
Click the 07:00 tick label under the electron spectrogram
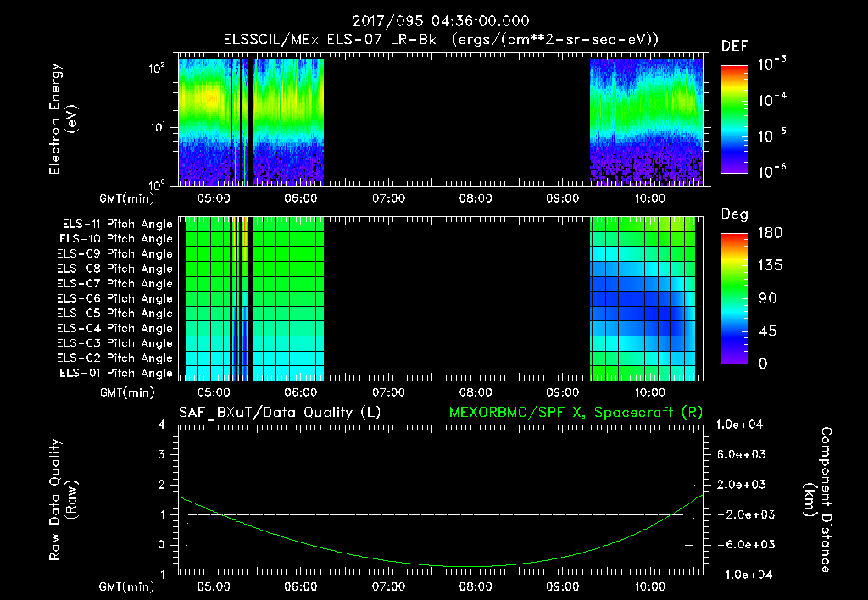point(388,198)
